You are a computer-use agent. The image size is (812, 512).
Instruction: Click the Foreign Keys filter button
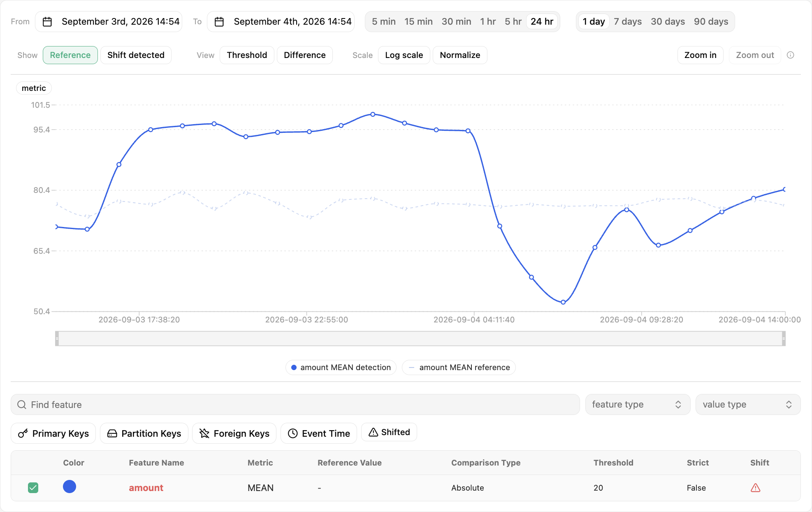234,433
